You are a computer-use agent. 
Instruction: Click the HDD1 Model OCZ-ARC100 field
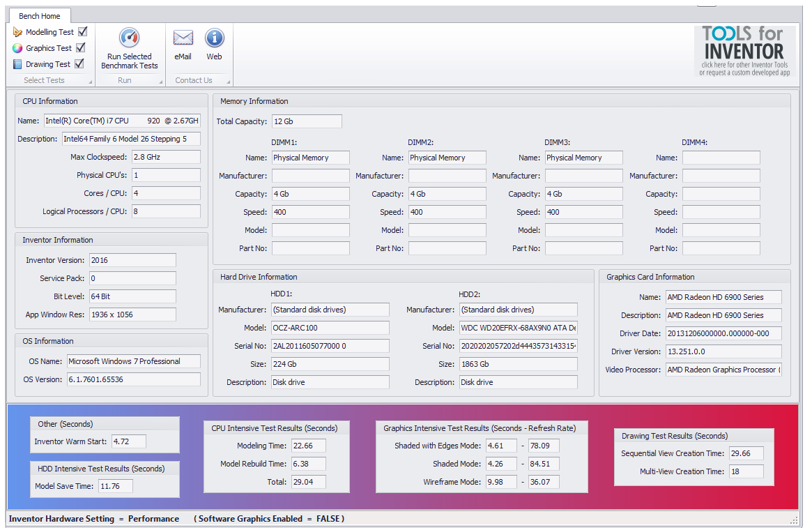(x=330, y=328)
